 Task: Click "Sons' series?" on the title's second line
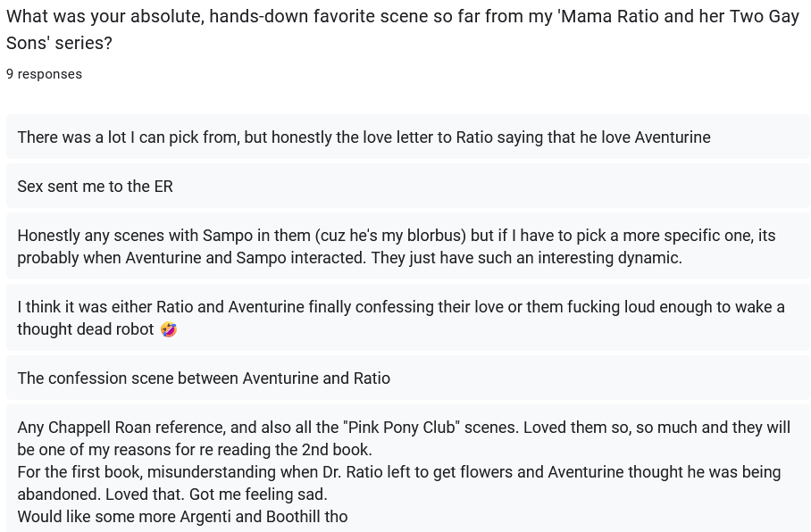(x=59, y=43)
